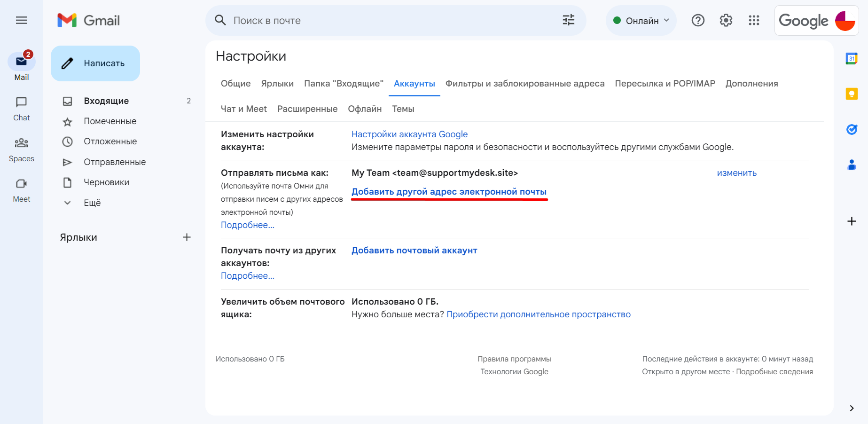Open the Meet section in sidebar
Viewport: 868px width, 424px height.
22,190
